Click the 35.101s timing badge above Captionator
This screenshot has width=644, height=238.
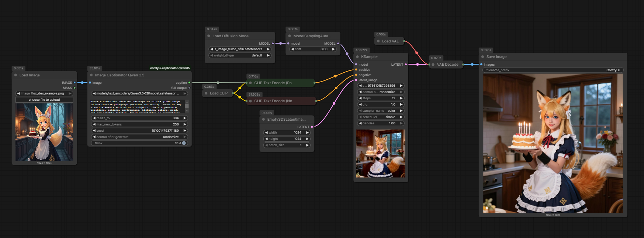point(95,68)
